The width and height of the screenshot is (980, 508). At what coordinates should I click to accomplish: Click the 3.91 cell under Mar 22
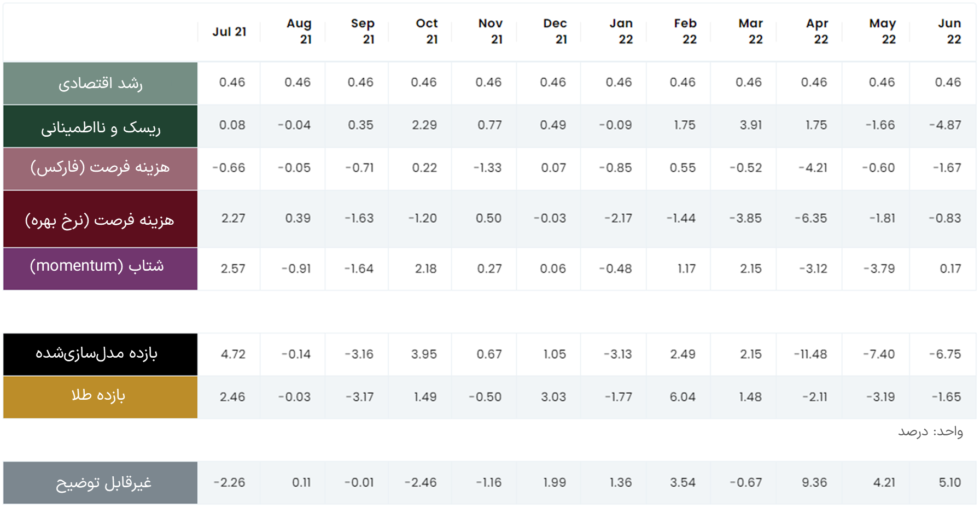pos(750,125)
